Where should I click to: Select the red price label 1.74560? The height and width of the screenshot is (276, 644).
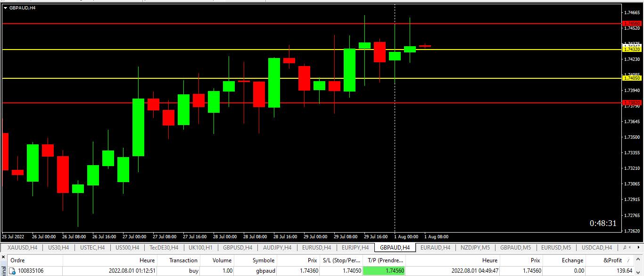coord(632,23)
